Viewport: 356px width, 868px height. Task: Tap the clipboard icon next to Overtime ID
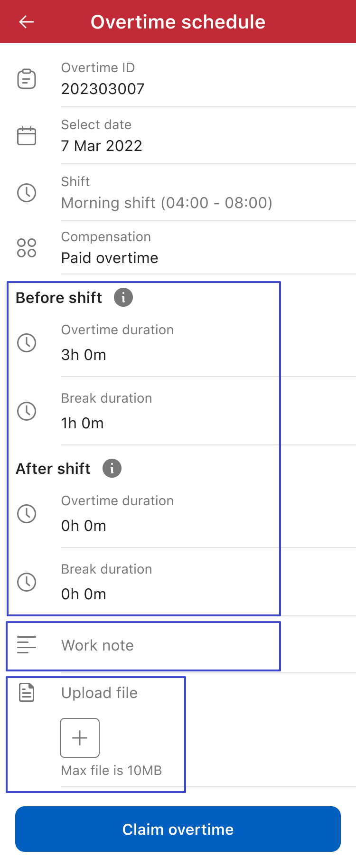27,78
